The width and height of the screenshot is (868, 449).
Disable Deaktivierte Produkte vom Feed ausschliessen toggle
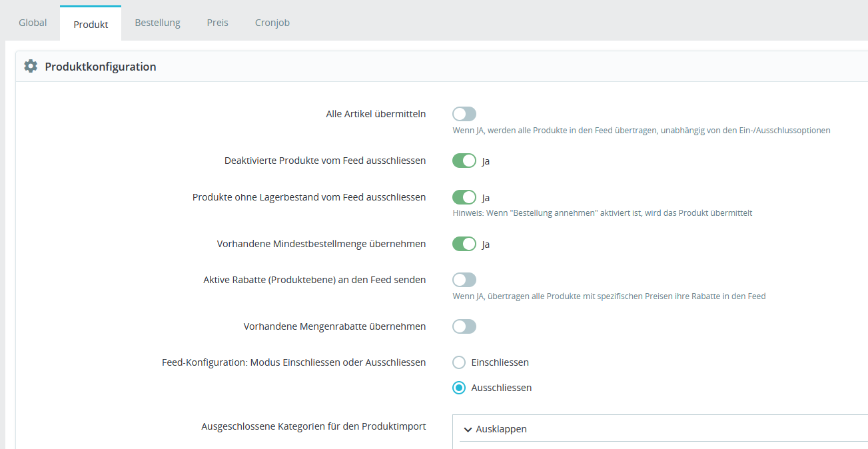click(x=464, y=161)
